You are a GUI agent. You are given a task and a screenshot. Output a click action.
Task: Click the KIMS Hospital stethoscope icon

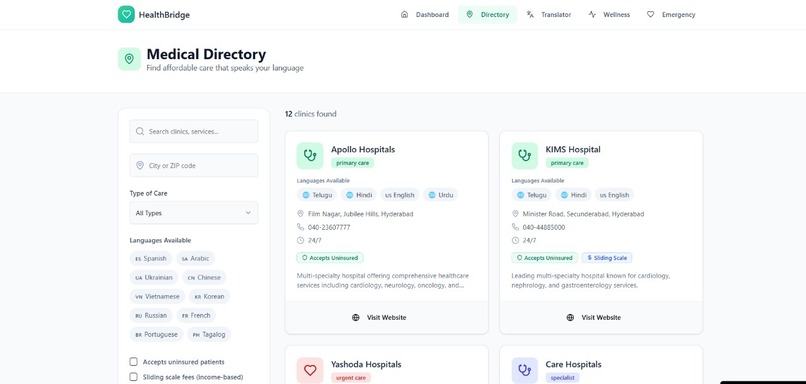[524, 155]
